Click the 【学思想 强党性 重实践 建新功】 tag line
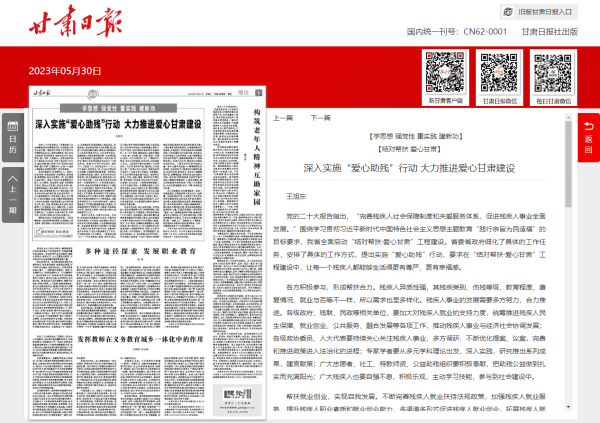Screen dimensions: 600x423 pos(416,136)
